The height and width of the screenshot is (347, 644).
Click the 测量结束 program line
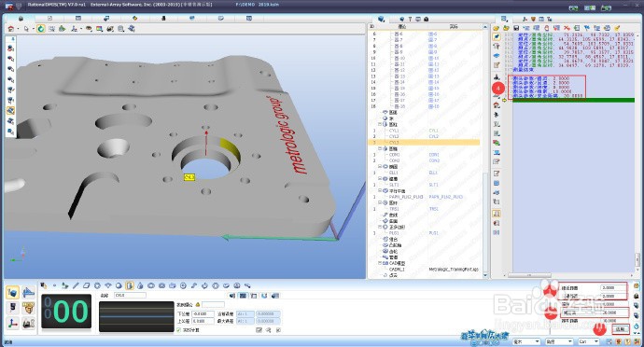click(x=524, y=70)
